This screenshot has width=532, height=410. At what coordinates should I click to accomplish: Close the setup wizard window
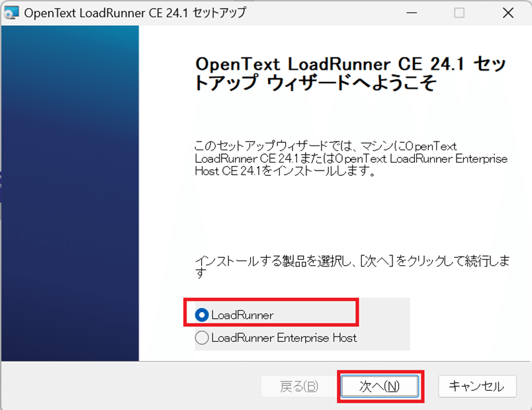tap(508, 13)
